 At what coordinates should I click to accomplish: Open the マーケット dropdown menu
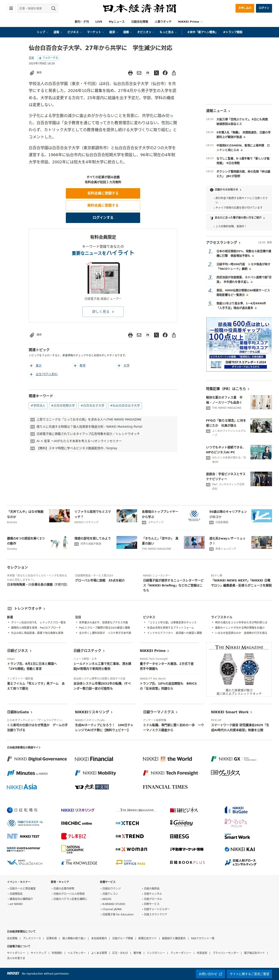(95, 32)
